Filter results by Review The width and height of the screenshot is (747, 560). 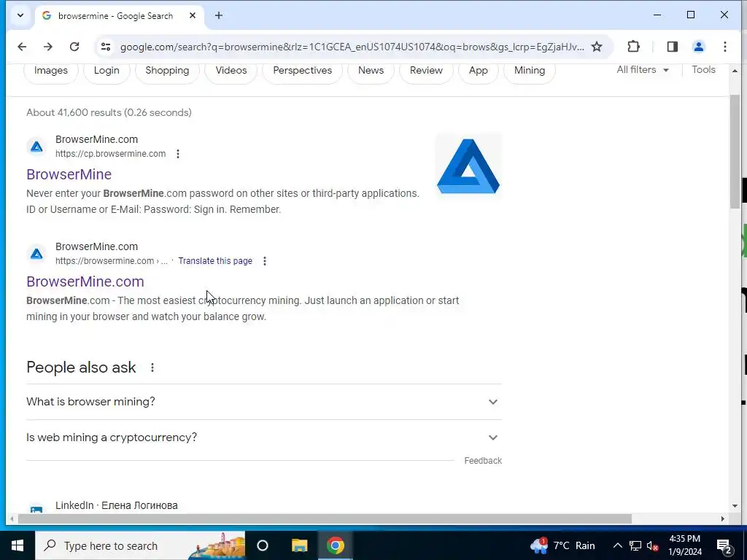(x=426, y=71)
